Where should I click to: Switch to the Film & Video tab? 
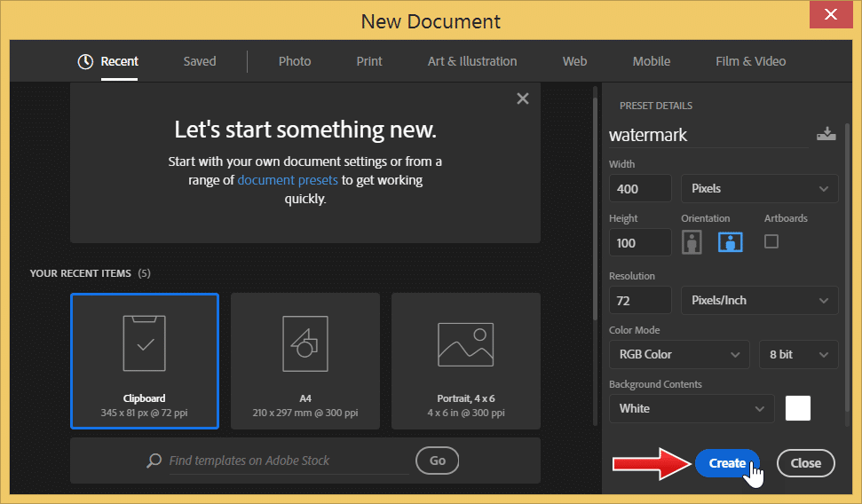coord(750,61)
